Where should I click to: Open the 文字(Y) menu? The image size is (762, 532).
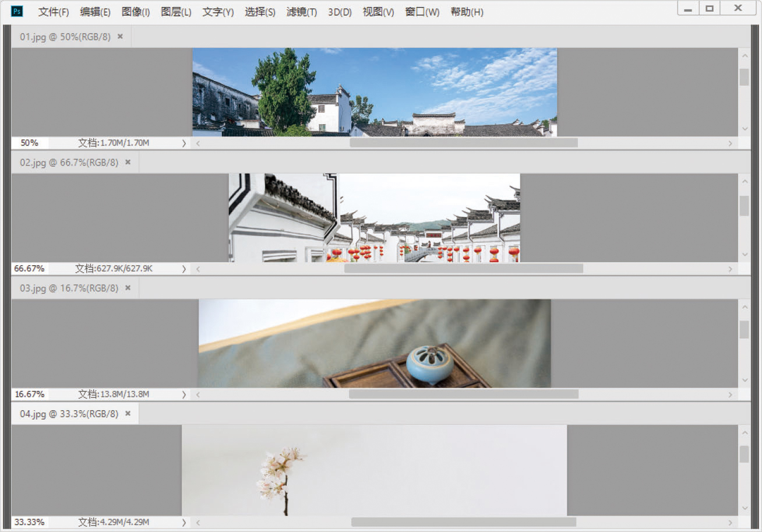[218, 12]
